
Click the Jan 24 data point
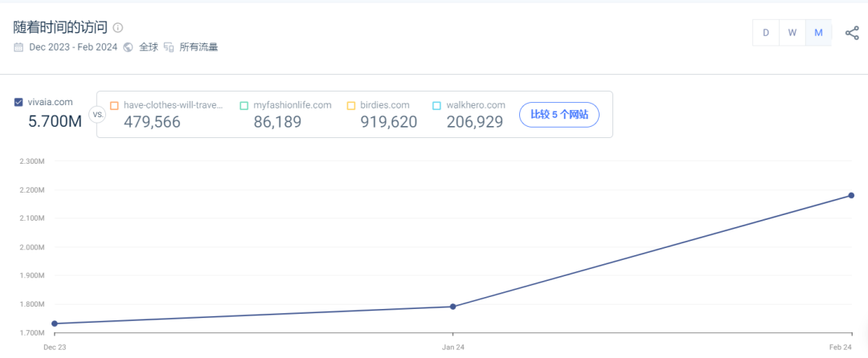[453, 307]
